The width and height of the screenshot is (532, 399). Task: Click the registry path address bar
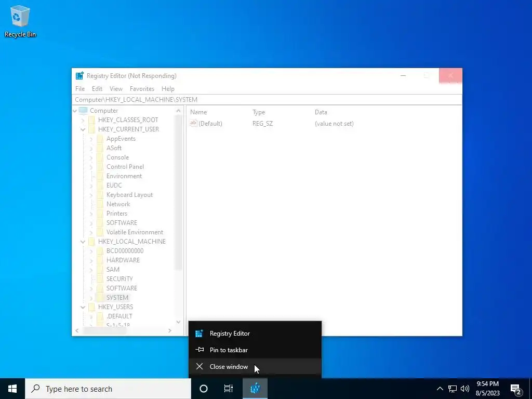pyautogui.click(x=267, y=99)
